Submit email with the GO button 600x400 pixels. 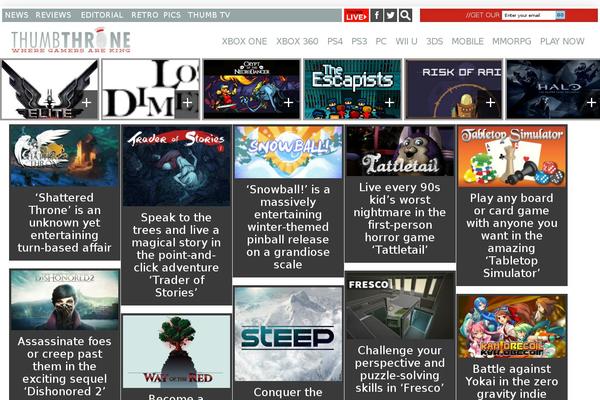click(560, 15)
